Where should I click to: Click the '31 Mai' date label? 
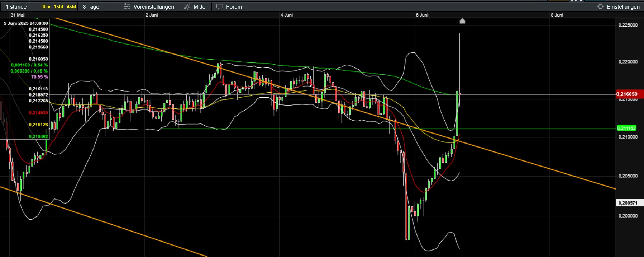(x=18, y=15)
